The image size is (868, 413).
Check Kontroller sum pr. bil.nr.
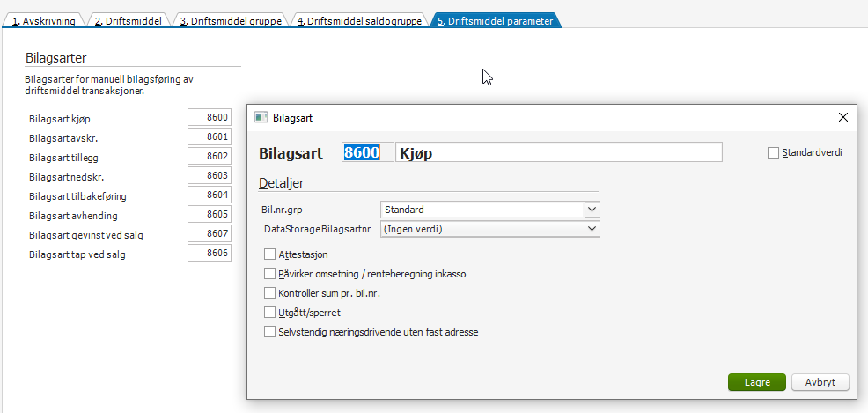click(270, 293)
